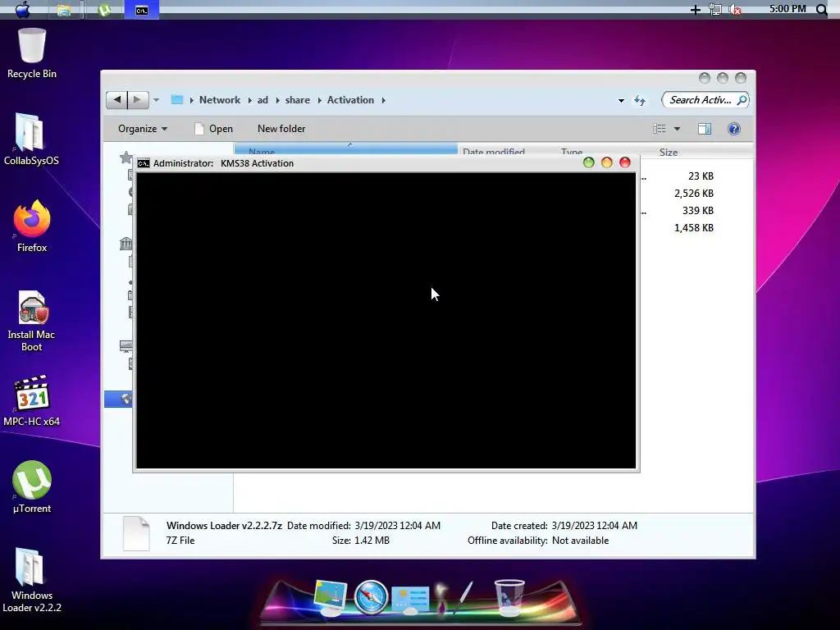This screenshot has height=630, width=840.
Task: Click Open in the Explorer toolbar
Action: click(x=214, y=129)
